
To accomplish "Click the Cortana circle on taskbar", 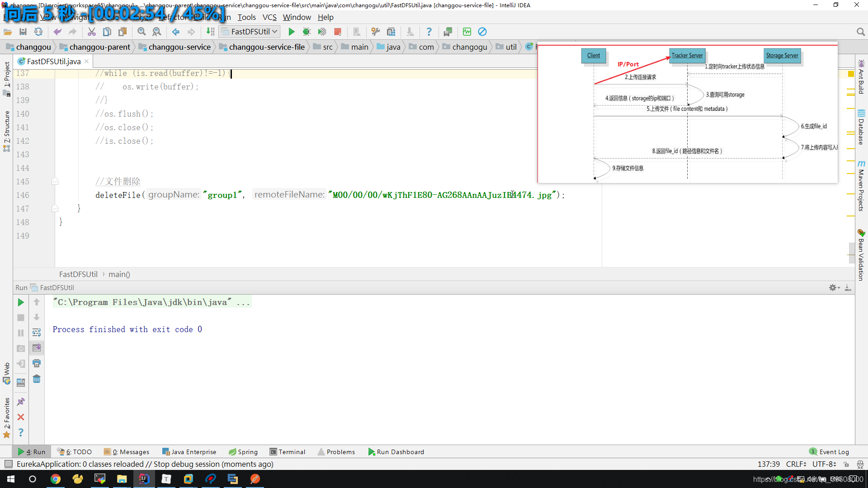I will click(x=33, y=479).
